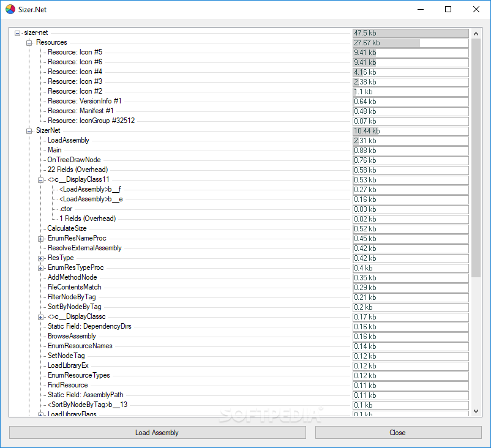Select the <LoadAssembly>b__e row
Screen dimensions: 491x448
91,199
